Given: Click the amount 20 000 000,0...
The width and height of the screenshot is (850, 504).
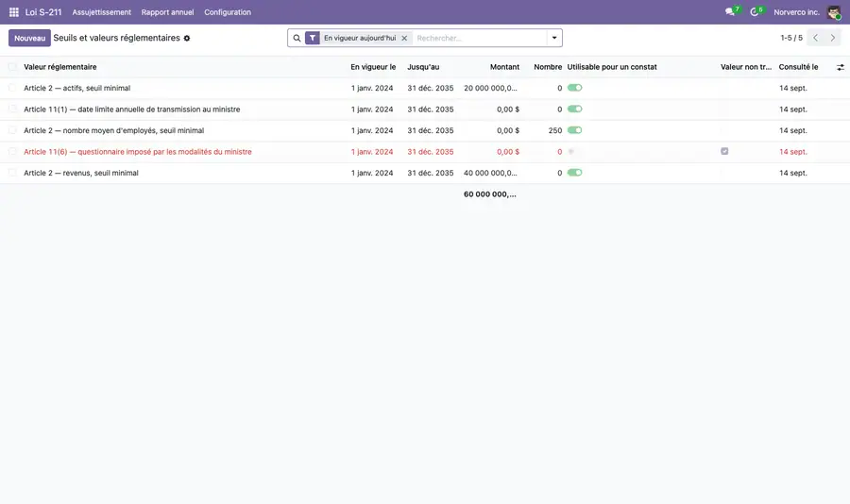Looking at the screenshot, I should click(x=490, y=88).
